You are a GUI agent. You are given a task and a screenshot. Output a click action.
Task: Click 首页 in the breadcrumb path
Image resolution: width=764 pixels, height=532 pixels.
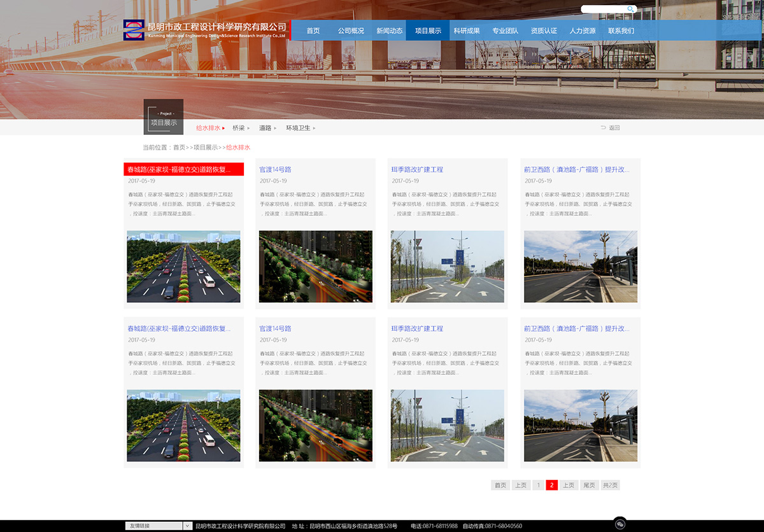[179, 148]
